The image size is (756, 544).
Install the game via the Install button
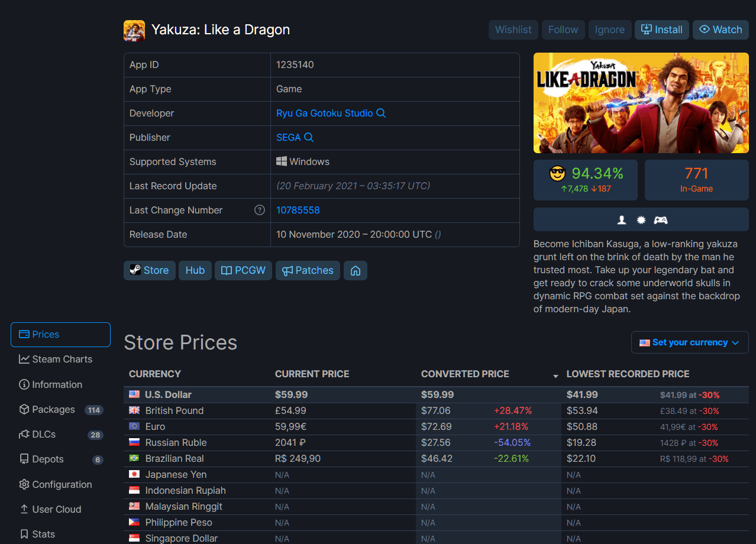pos(662,30)
